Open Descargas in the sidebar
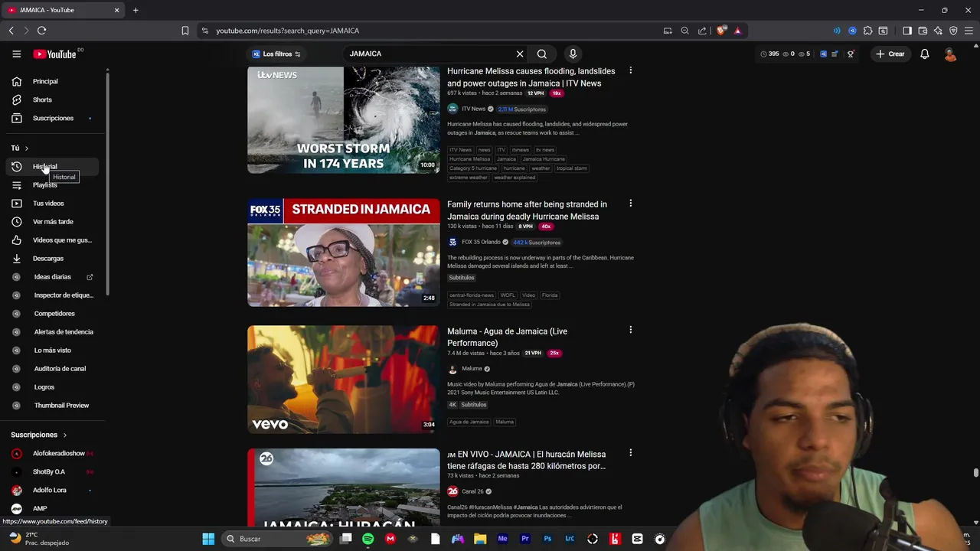 (x=54, y=258)
